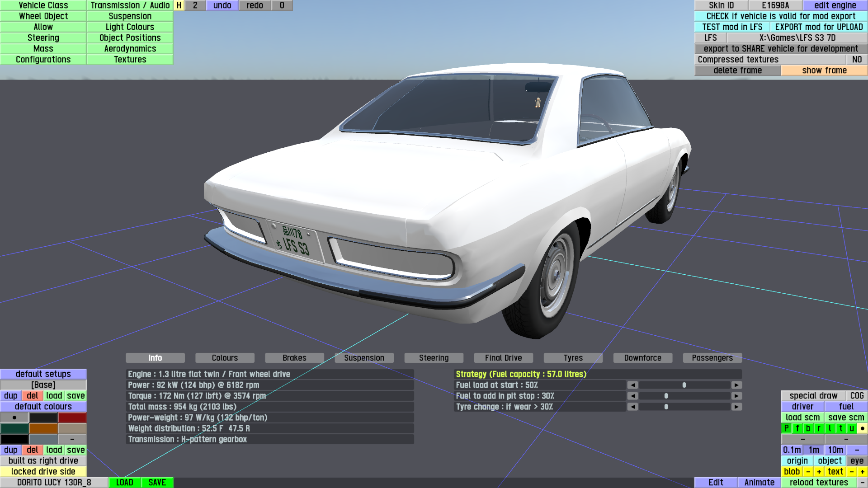Click the H history button

click(x=179, y=5)
